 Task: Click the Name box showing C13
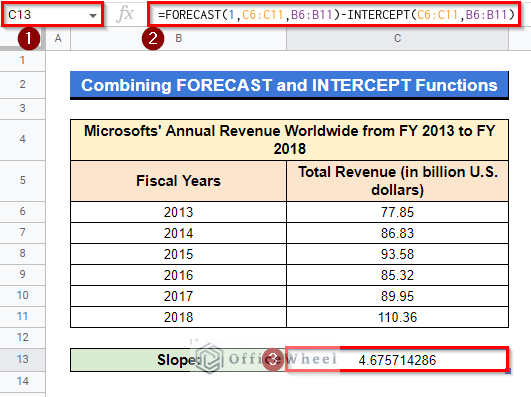52,15
